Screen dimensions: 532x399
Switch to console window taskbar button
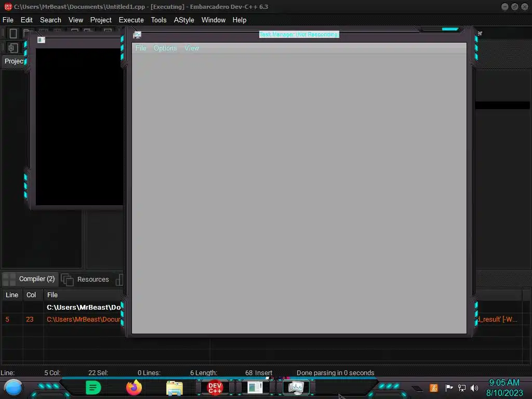[255, 388]
